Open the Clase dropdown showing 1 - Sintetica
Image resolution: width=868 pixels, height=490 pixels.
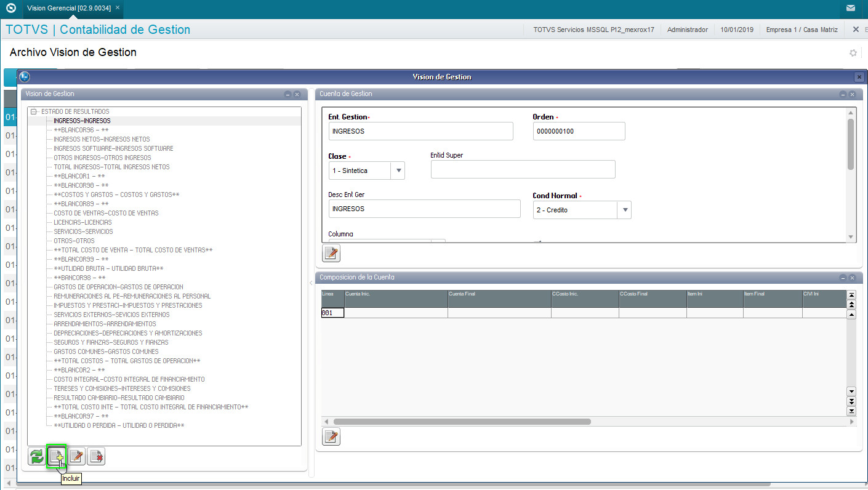[398, 171]
